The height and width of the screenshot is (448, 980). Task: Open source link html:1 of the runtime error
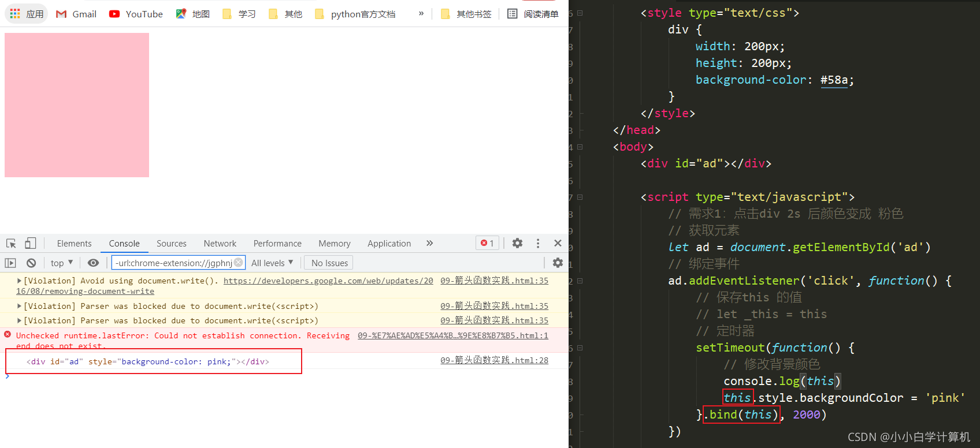tap(453, 335)
